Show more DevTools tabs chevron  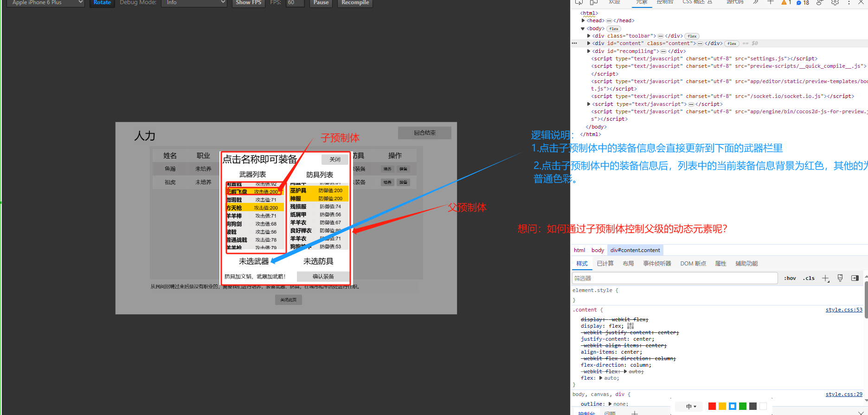pyautogui.click(x=756, y=2)
